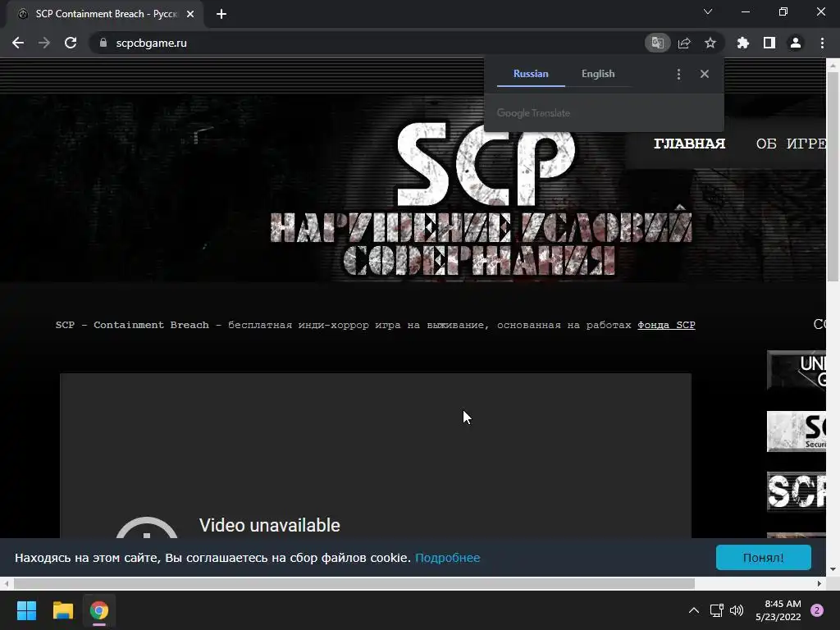Screen dimensions: 840x630
Task: Click the scroll right arrow
Action: tap(819, 583)
